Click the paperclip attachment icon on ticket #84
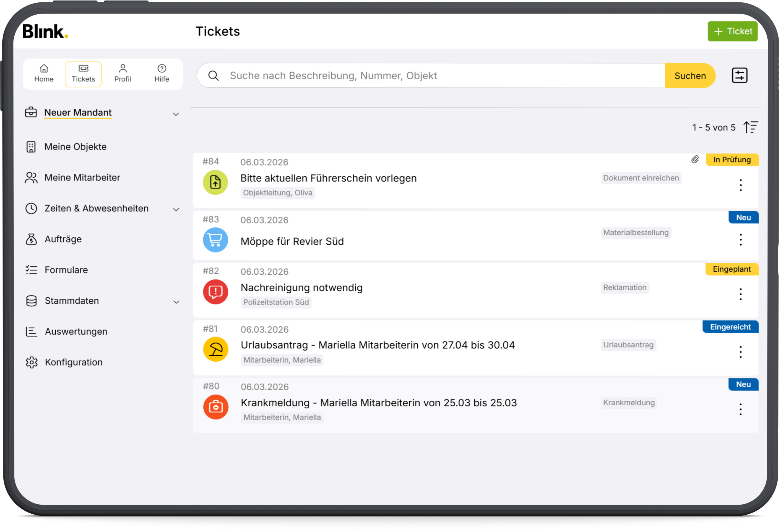The image size is (780, 532). (x=695, y=160)
